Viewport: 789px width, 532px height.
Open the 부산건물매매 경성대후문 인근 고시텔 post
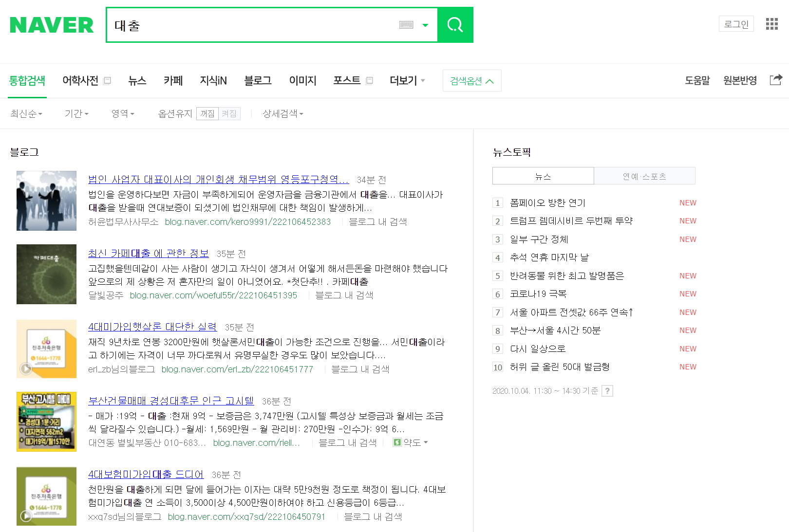(x=171, y=401)
